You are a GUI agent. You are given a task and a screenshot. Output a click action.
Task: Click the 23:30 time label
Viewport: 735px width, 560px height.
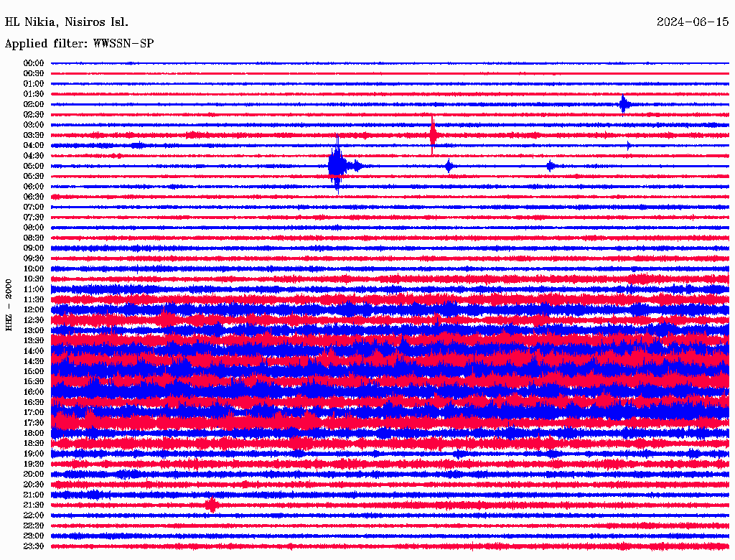(x=33, y=546)
